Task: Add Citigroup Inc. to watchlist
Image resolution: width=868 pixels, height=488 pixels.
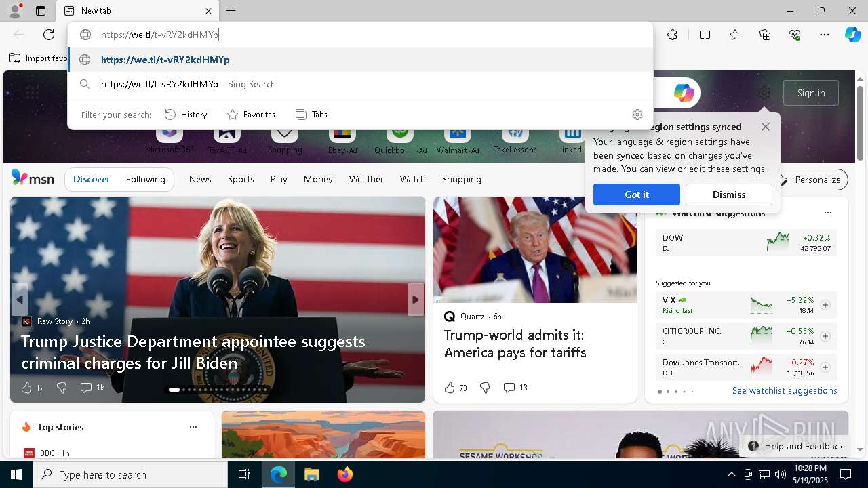Action: (825, 336)
